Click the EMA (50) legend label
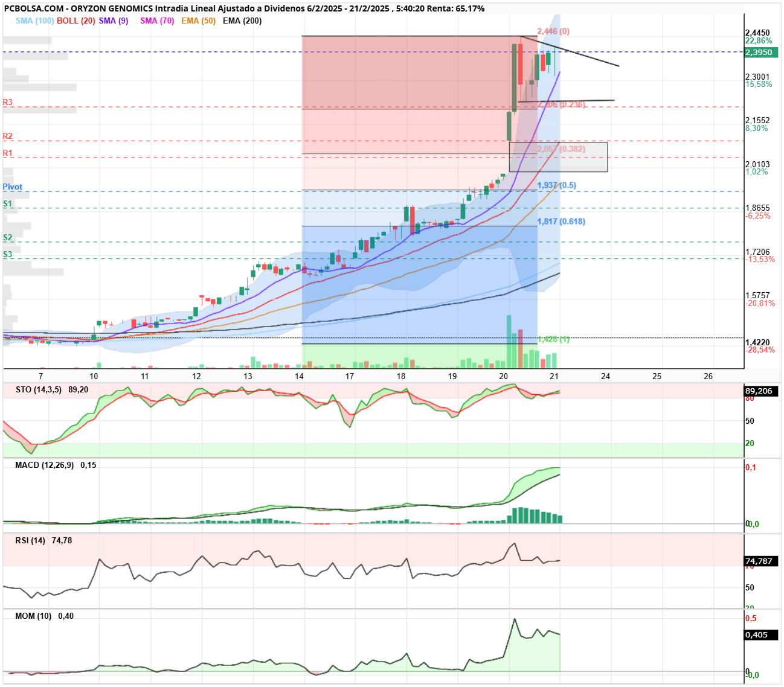Image resolution: width=784 pixels, height=687 pixels. (198, 21)
